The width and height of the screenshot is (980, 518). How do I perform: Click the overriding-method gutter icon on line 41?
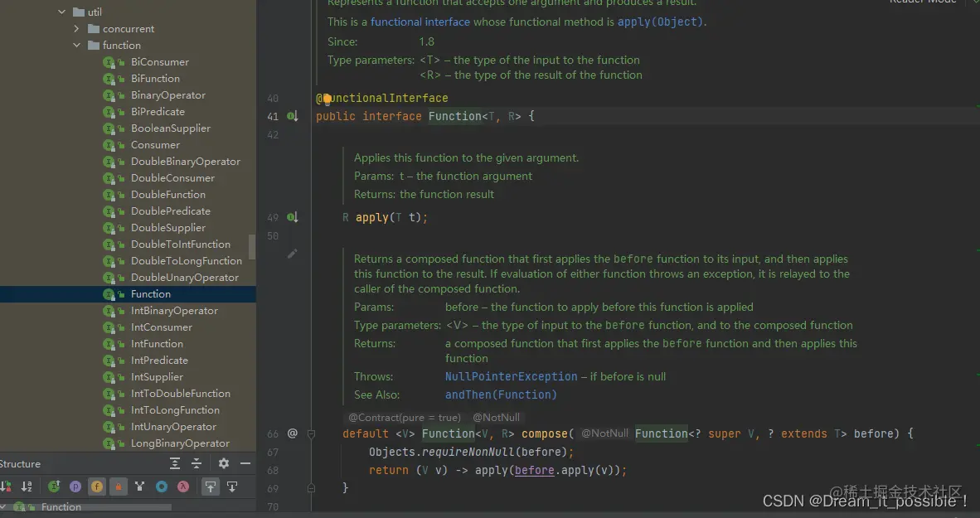click(291, 116)
